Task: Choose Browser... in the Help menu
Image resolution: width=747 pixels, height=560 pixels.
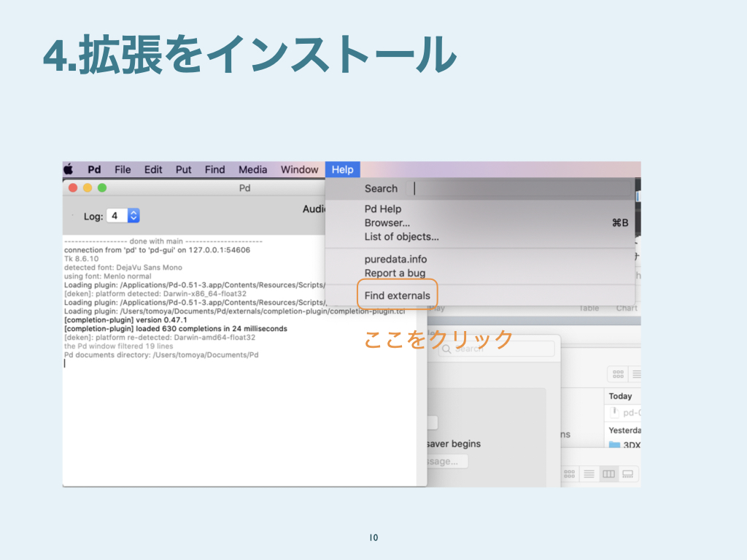Action: (387, 222)
